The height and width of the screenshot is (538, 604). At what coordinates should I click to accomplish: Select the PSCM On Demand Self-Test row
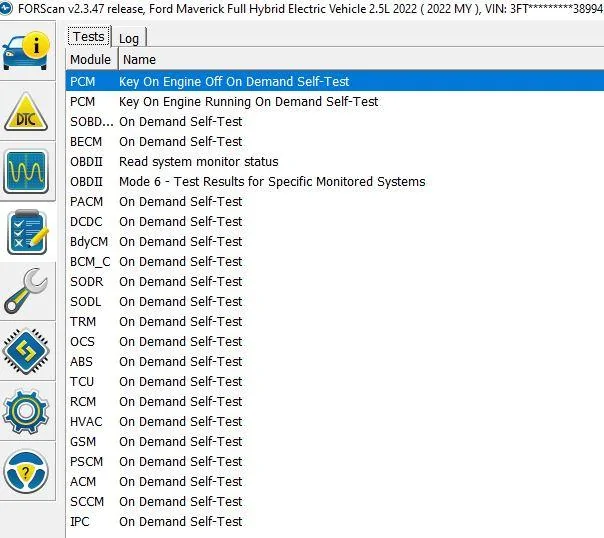[335, 462]
